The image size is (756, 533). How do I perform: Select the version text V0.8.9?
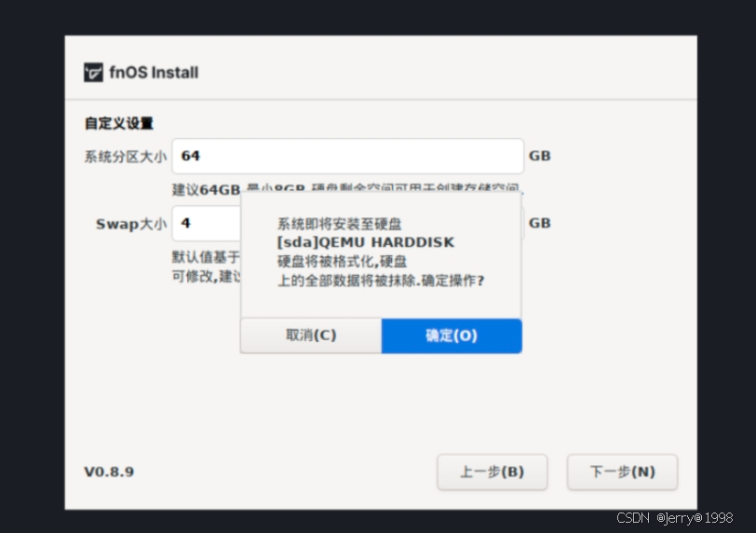[x=109, y=471]
